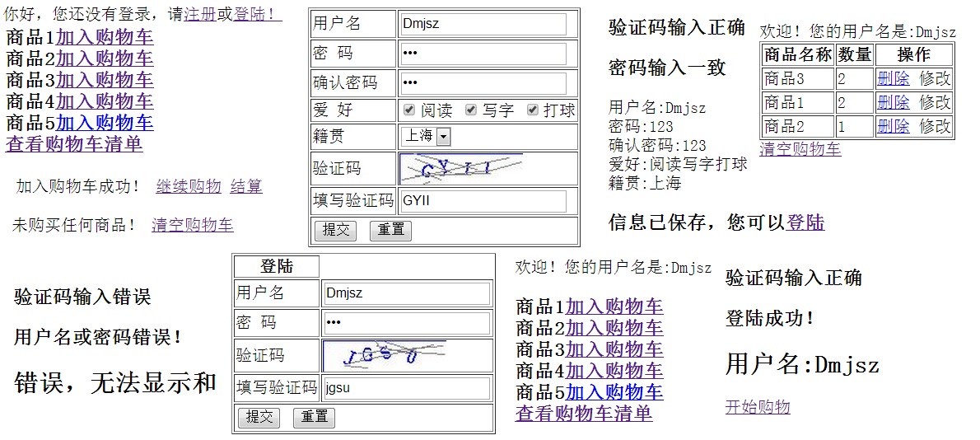The width and height of the screenshot is (980, 440).
Task: Reset the login form with 重置
Action: 314,417
